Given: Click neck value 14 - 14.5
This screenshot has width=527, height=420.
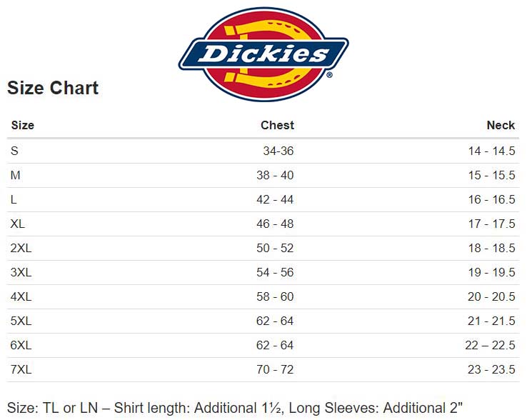Looking at the screenshot, I should (491, 151).
